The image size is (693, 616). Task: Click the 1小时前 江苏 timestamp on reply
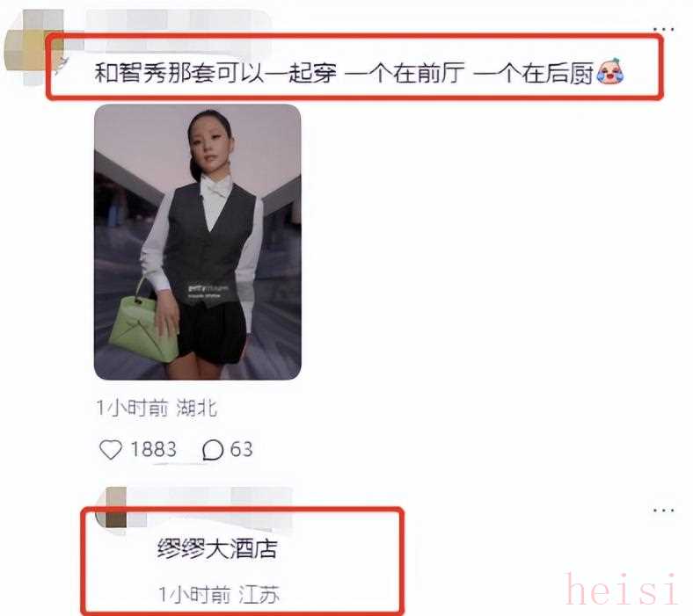tap(219, 595)
